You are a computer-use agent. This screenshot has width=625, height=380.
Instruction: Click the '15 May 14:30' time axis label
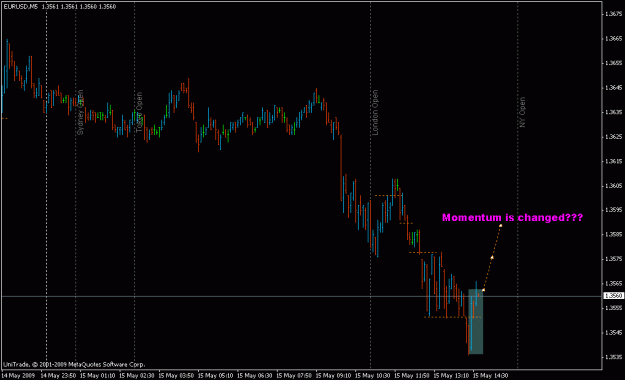pyautogui.click(x=491, y=376)
